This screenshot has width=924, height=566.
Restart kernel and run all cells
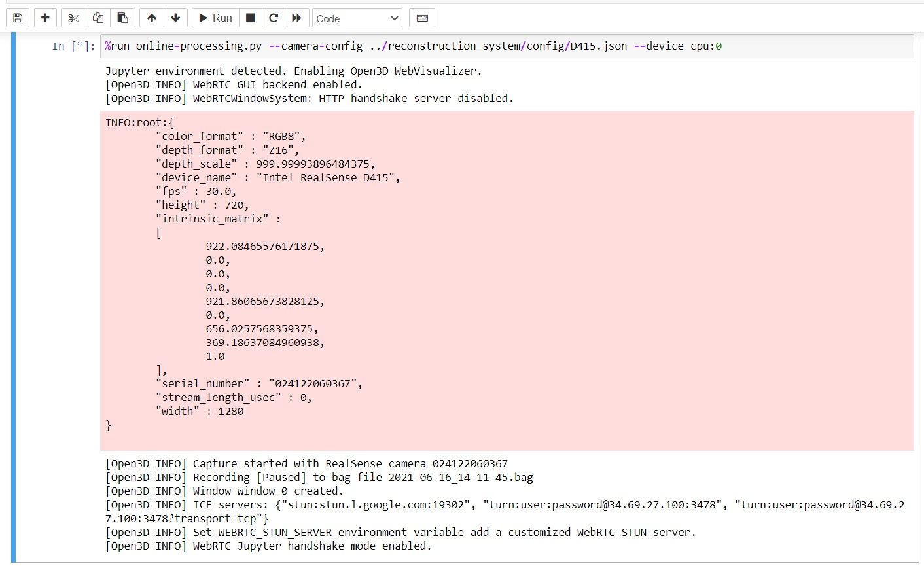click(x=296, y=18)
